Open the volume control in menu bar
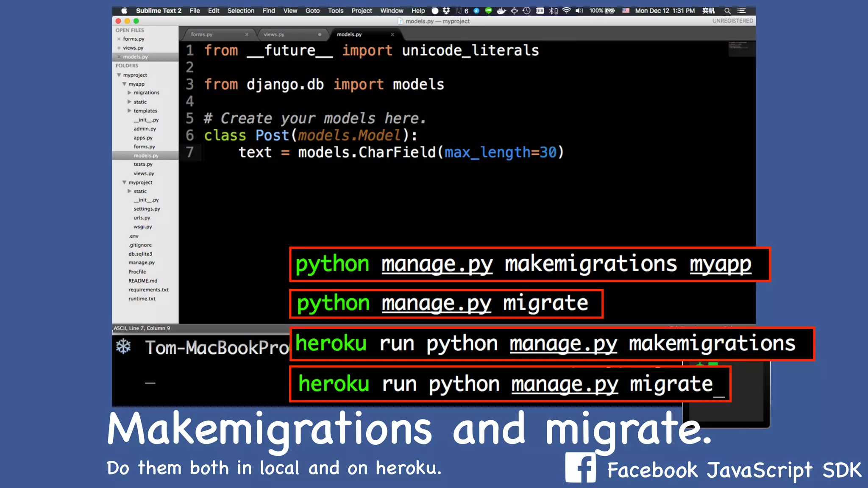The image size is (868, 488). (579, 11)
